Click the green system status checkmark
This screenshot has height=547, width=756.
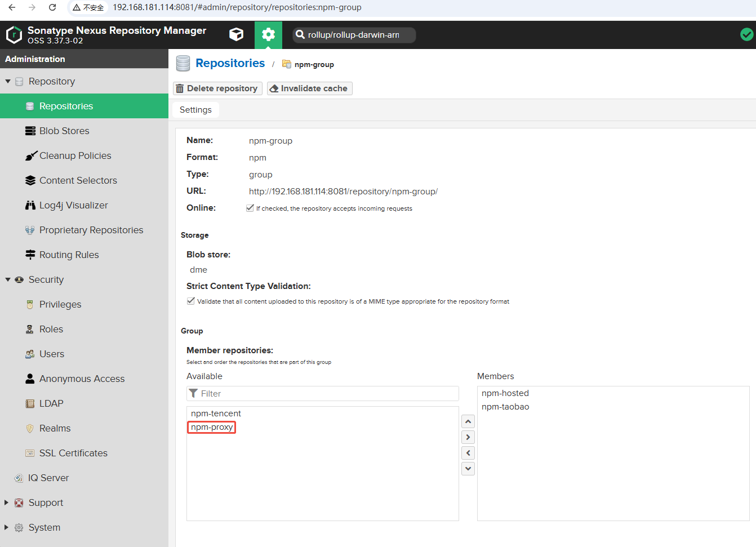(746, 34)
